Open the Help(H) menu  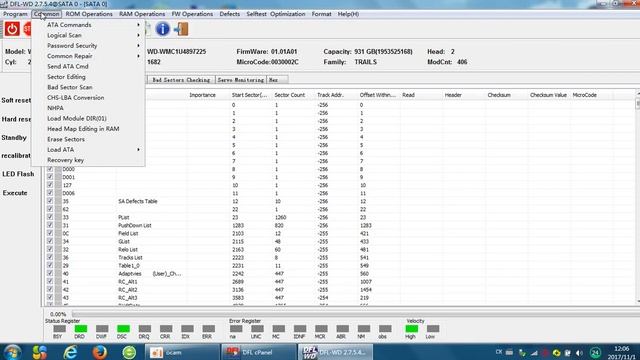[348, 14]
